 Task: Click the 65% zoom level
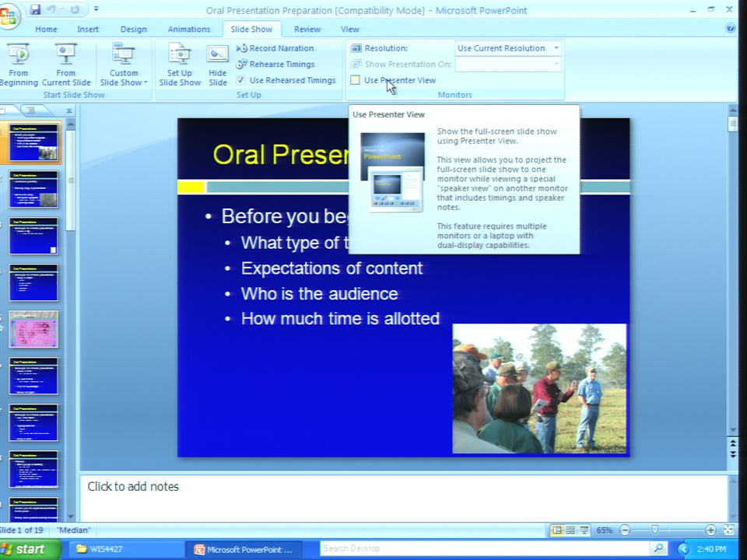pyautogui.click(x=604, y=530)
